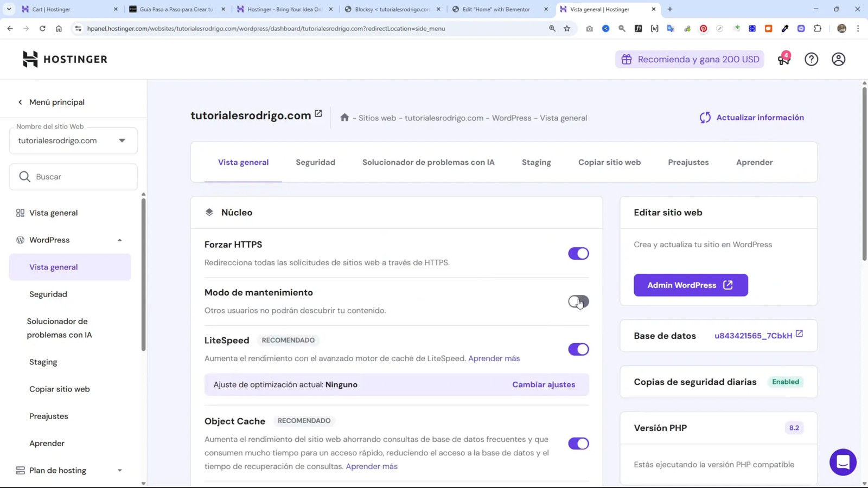Open the account profile icon
The image size is (868, 488).
[x=838, y=60]
